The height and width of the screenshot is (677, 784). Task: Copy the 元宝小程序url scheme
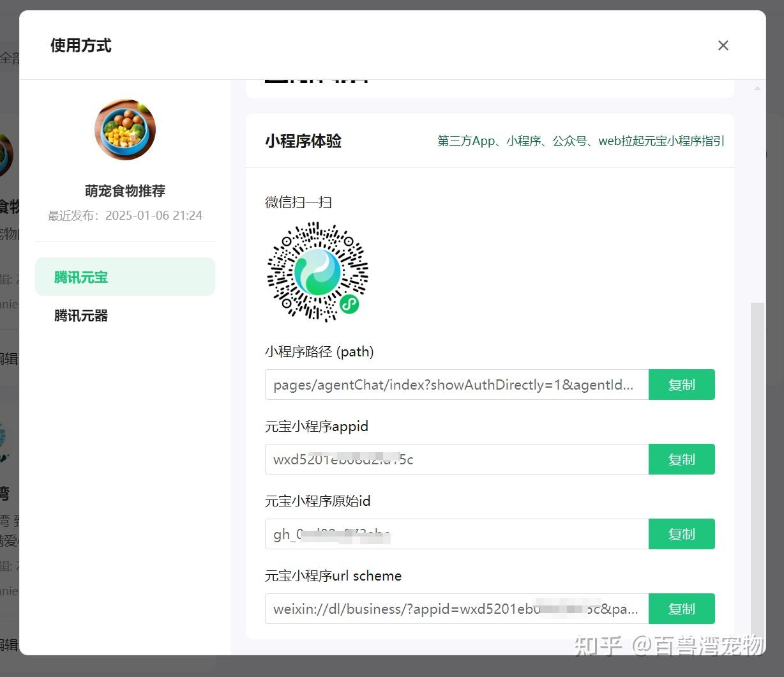[681, 609]
